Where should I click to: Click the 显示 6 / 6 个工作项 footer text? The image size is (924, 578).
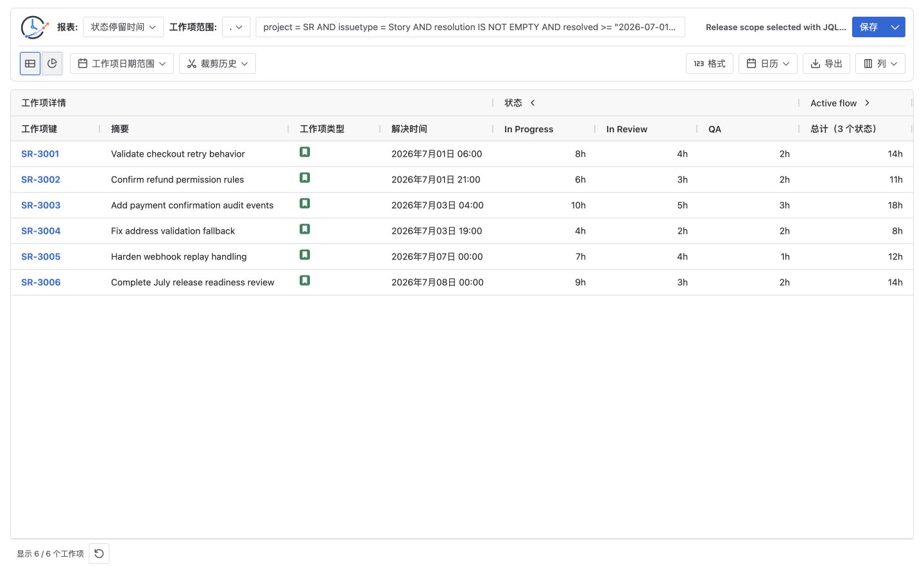[50, 554]
